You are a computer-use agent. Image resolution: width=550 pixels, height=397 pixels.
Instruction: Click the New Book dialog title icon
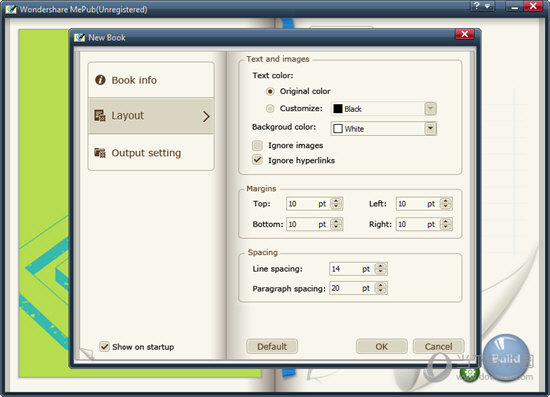point(80,38)
